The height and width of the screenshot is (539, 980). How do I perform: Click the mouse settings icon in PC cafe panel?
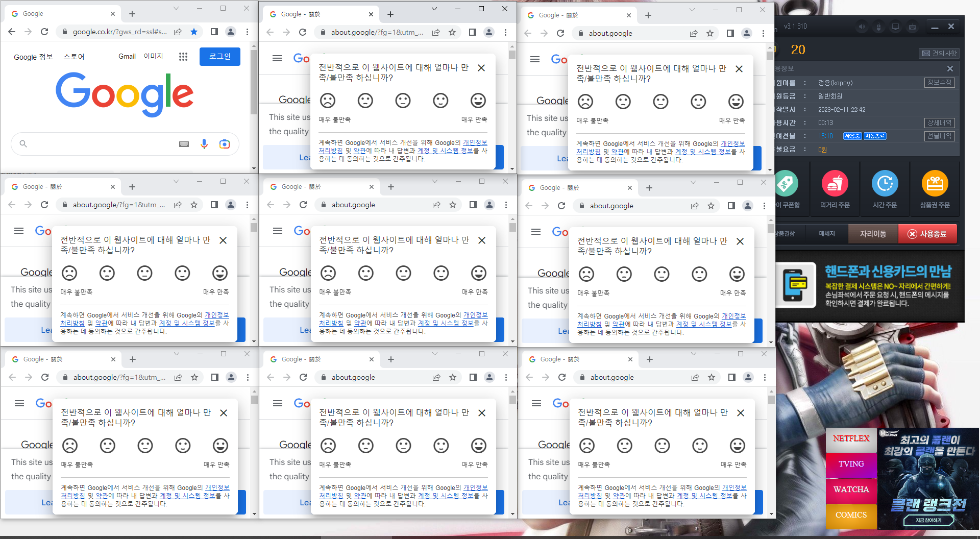tap(878, 27)
